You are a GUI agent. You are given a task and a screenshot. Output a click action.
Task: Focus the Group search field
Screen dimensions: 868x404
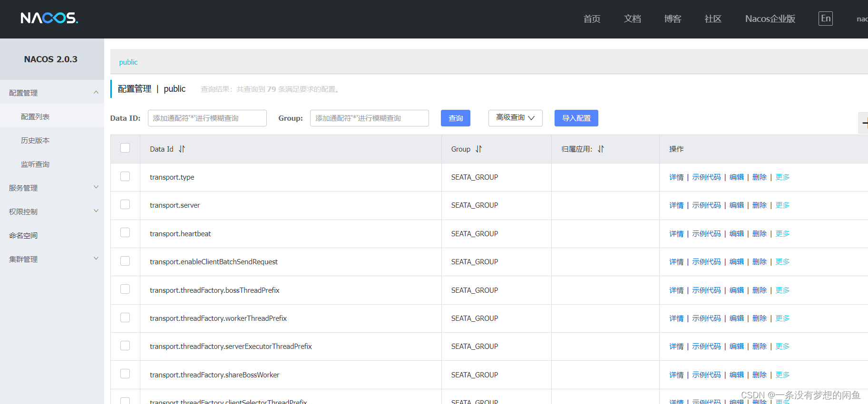pyautogui.click(x=370, y=118)
